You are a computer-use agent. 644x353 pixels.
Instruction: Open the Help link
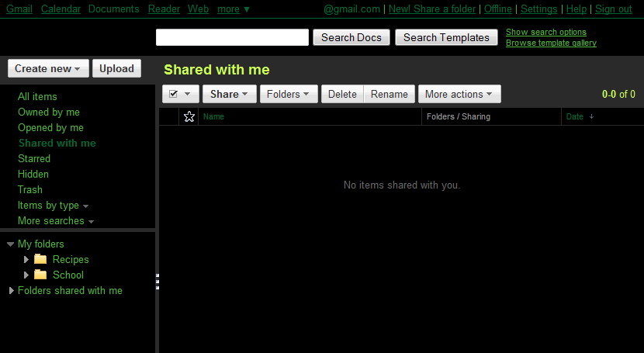pos(576,9)
